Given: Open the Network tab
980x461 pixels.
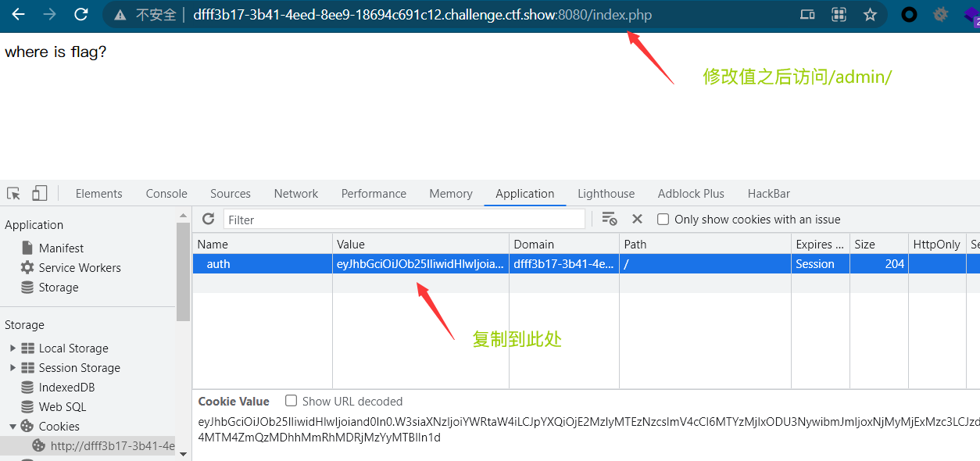Looking at the screenshot, I should [296, 193].
